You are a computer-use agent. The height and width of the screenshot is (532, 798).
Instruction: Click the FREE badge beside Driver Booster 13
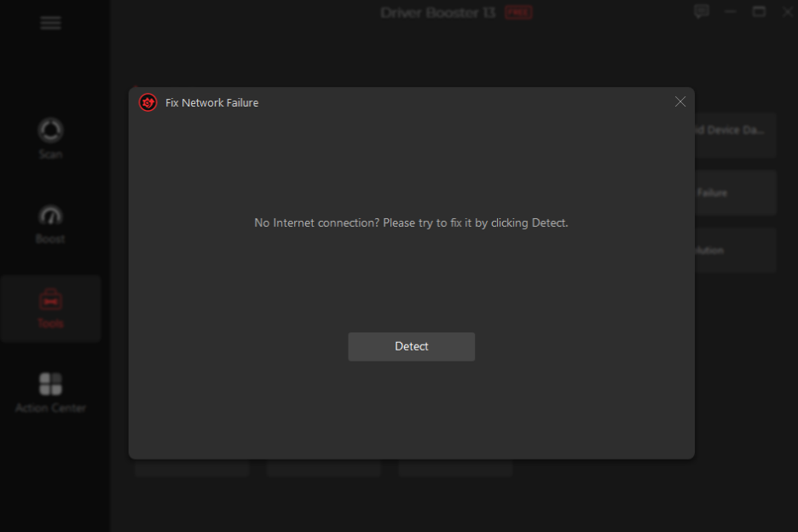[x=518, y=13]
